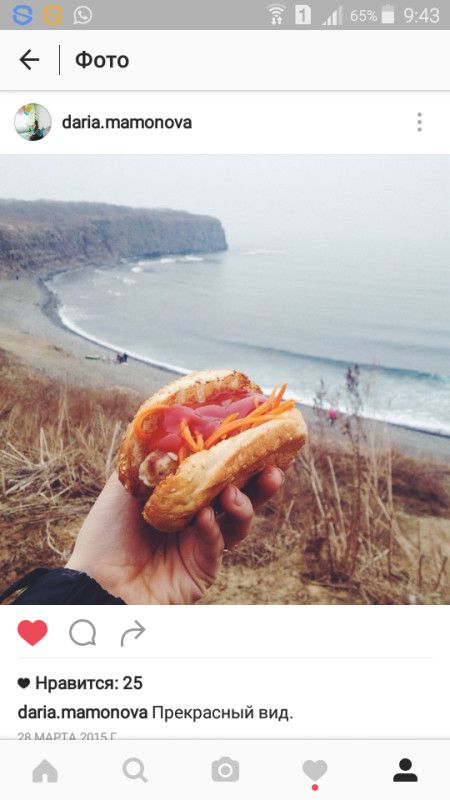Image resolution: width=450 pixels, height=800 pixels.
Task: Tap the hot dog beach photo
Action: (225, 380)
